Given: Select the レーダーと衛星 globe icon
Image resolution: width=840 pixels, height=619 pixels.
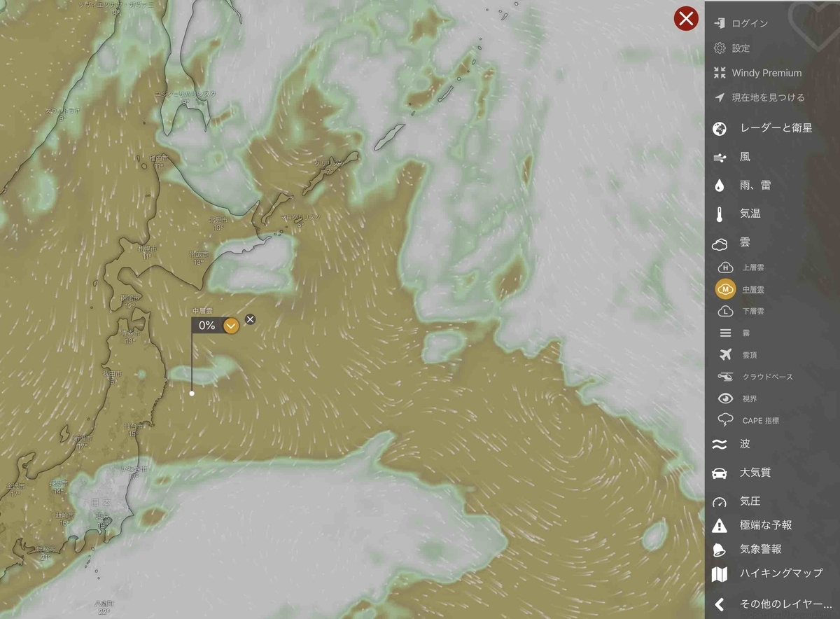Looking at the screenshot, I should click(719, 128).
